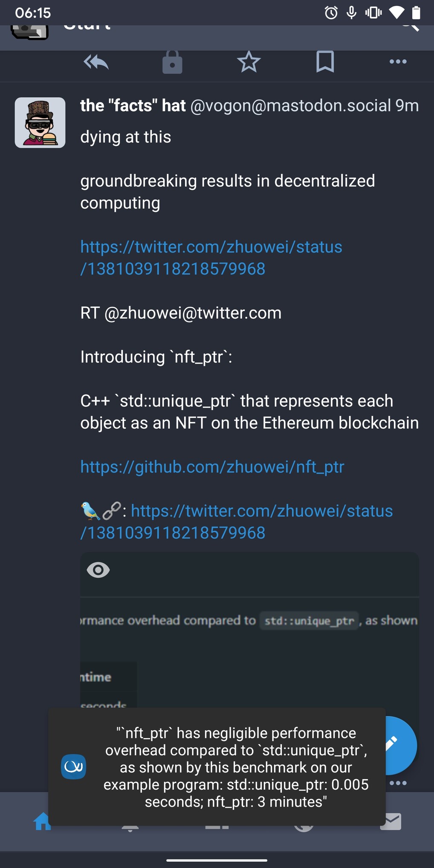The image size is (434, 868).
Task: Open vogon's profile avatar
Action: pos(40,123)
